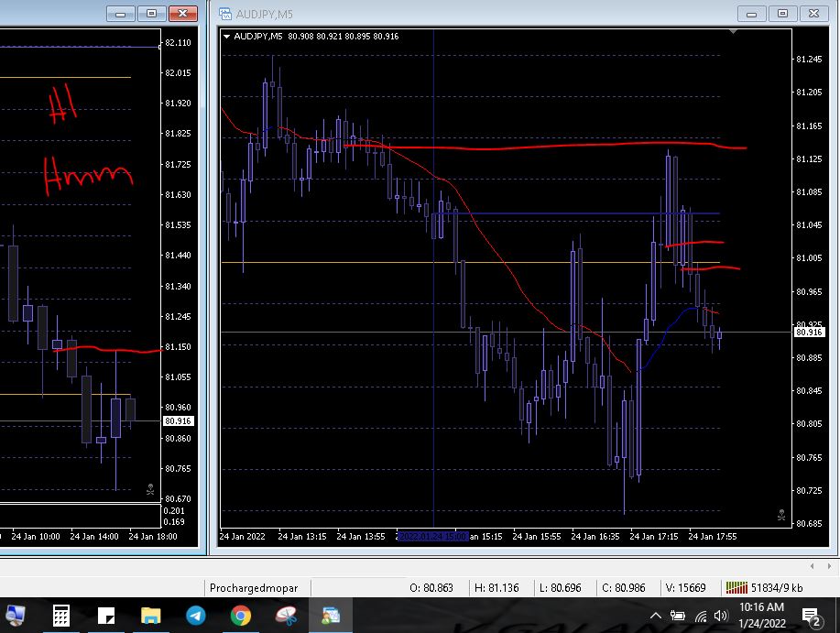
Task: Click the 24 Jan 13:15 time axis label
Action: (301, 536)
